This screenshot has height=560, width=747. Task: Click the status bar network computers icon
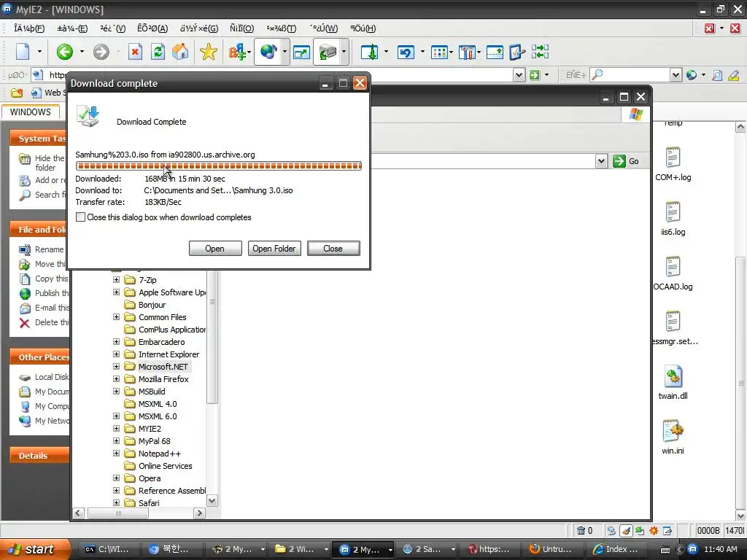click(611, 531)
